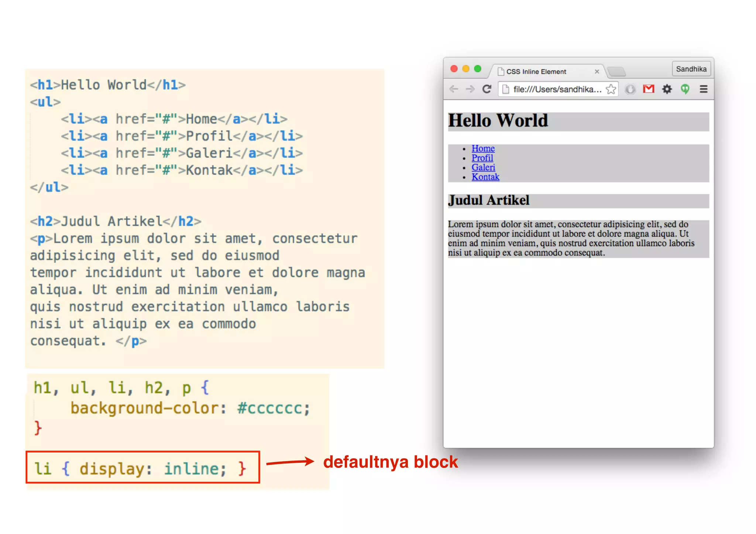This screenshot has width=756, height=534.
Task: Click the green Hangouts extension icon
Action: (685, 89)
